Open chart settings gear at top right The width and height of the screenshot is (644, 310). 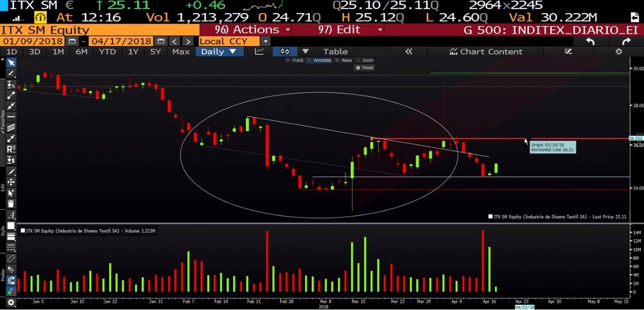(618, 51)
